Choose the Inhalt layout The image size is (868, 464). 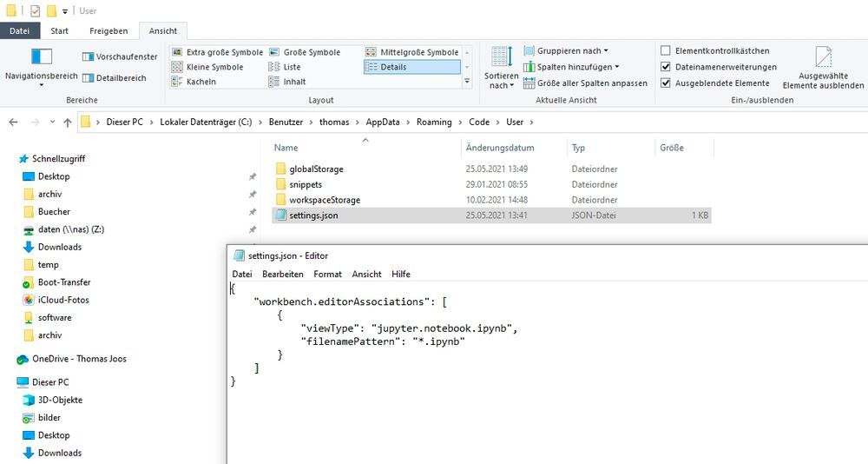[286, 82]
